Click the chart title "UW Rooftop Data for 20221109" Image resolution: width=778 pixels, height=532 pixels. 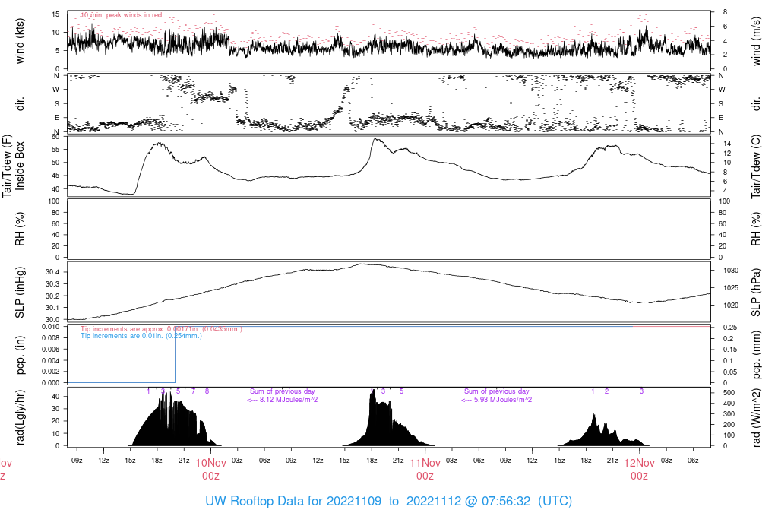point(293,501)
